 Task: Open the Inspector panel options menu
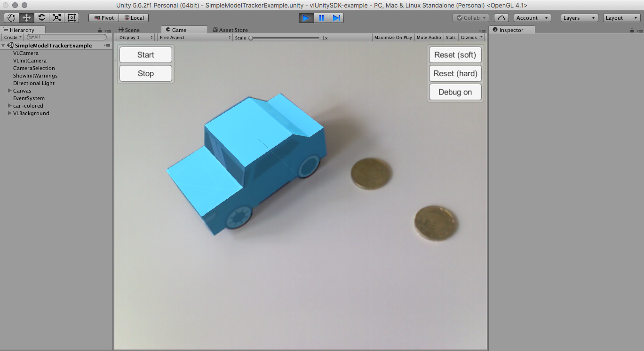pos(639,30)
